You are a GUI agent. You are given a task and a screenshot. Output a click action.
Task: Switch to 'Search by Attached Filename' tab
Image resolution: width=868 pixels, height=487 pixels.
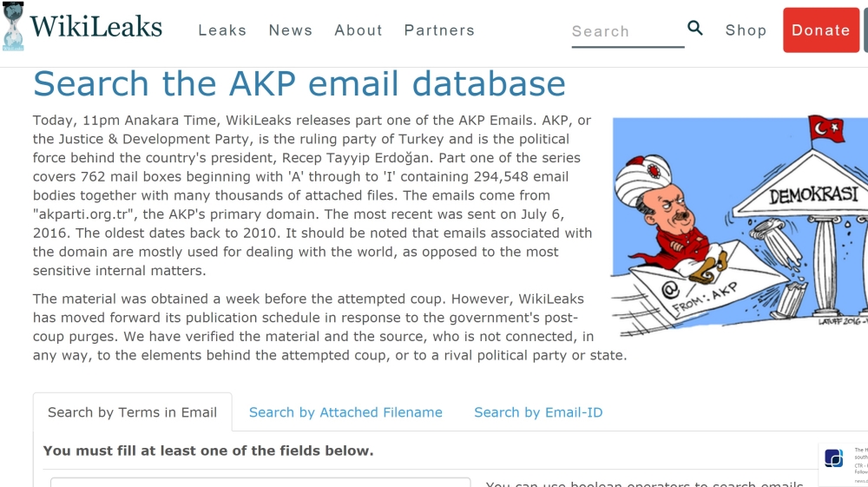(345, 412)
